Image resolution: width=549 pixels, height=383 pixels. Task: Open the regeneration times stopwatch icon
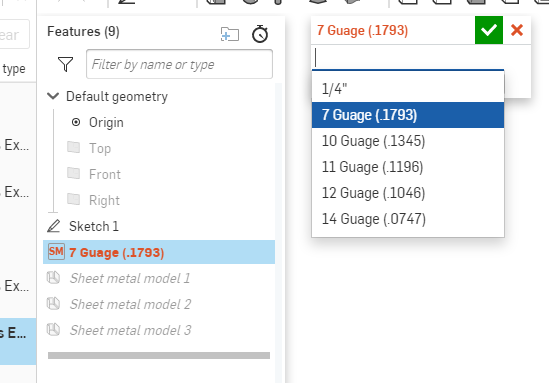260,34
